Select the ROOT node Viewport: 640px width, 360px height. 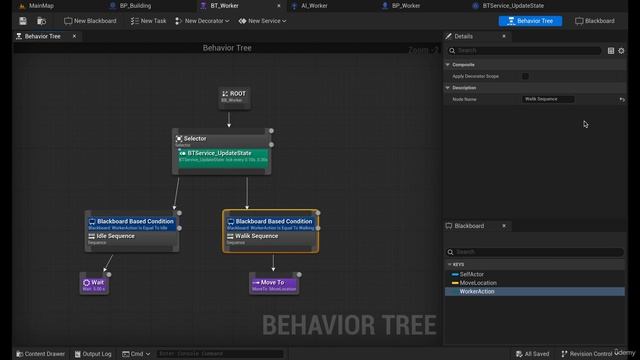(234, 97)
